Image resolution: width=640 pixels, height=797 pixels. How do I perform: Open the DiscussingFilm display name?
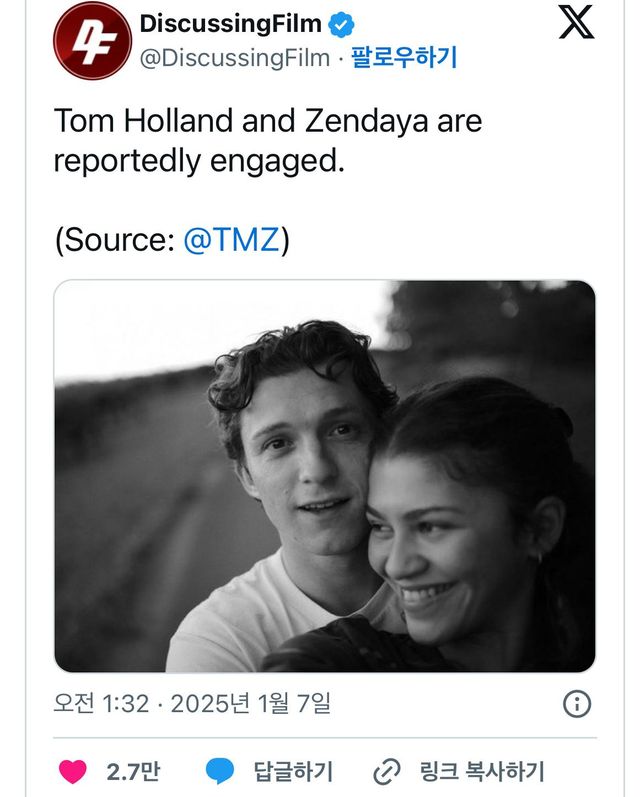(231, 24)
